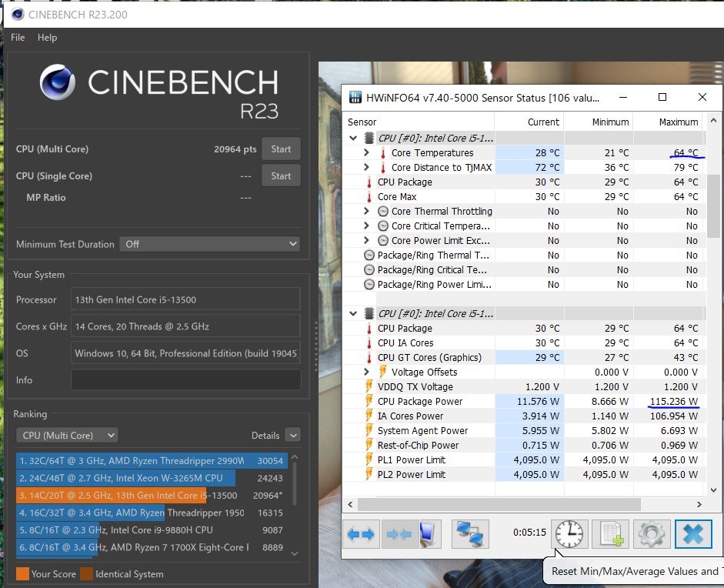Open the CPU (Multi Core) ranking dropdown
Screen dimensions: 724x588
tap(67, 435)
